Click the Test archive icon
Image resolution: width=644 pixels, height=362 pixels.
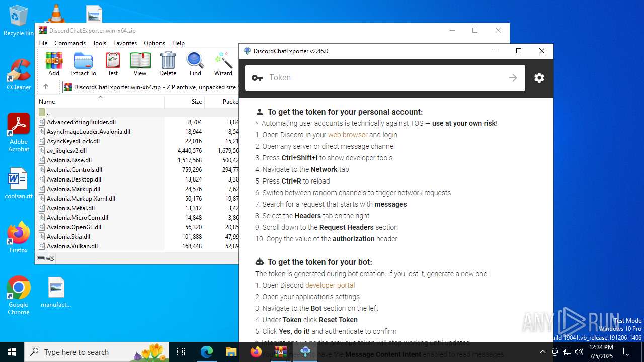tap(113, 64)
